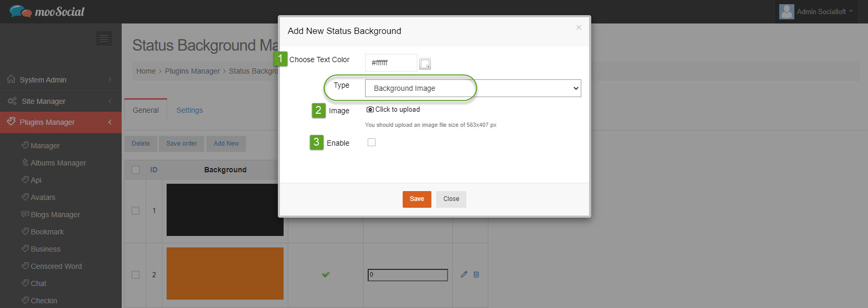Open the text color picker swatch
The height and width of the screenshot is (308, 868).
click(x=425, y=64)
